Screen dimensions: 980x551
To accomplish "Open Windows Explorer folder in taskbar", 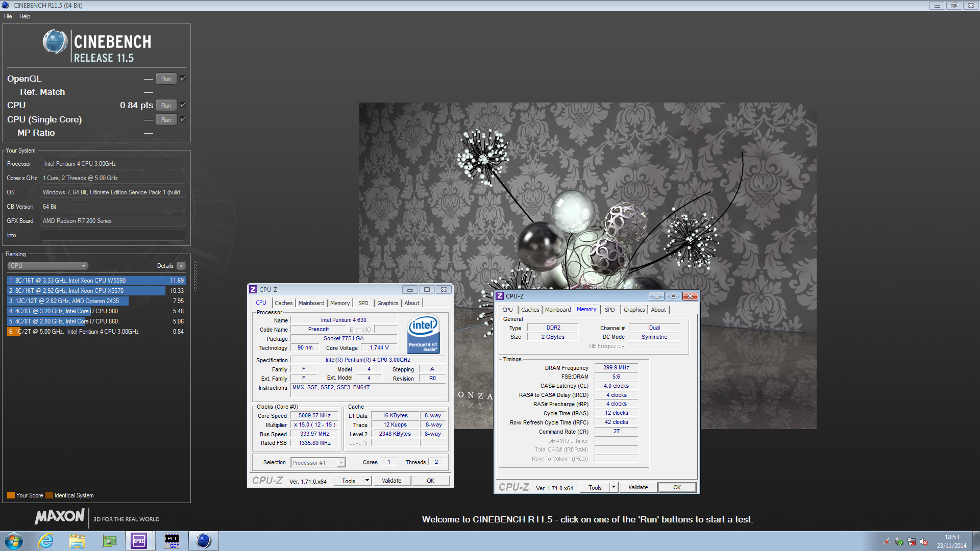I will click(77, 541).
